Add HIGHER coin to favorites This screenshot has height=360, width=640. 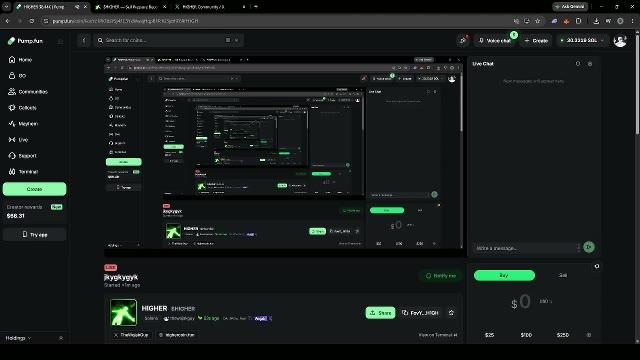[x=451, y=313]
